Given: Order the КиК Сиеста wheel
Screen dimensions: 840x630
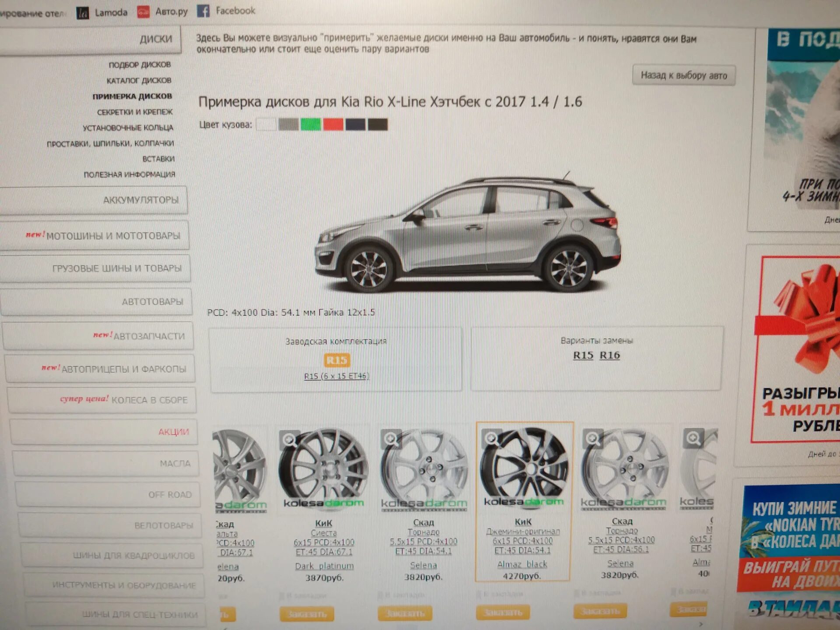Looking at the screenshot, I should 307,614.
